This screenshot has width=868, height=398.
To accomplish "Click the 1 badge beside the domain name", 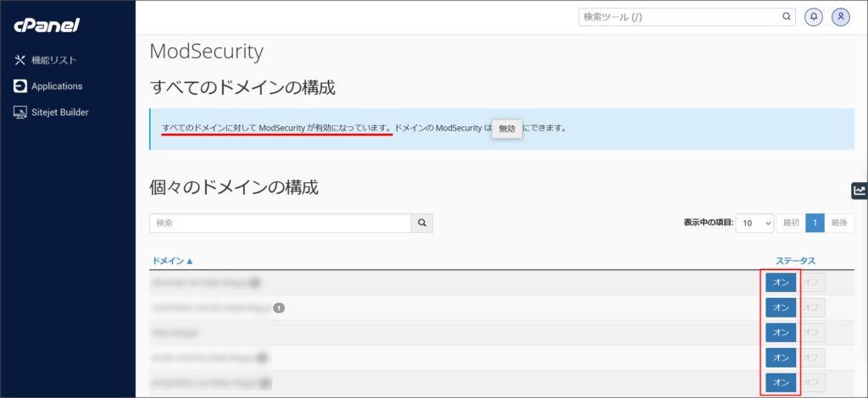I will click(279, 308).
